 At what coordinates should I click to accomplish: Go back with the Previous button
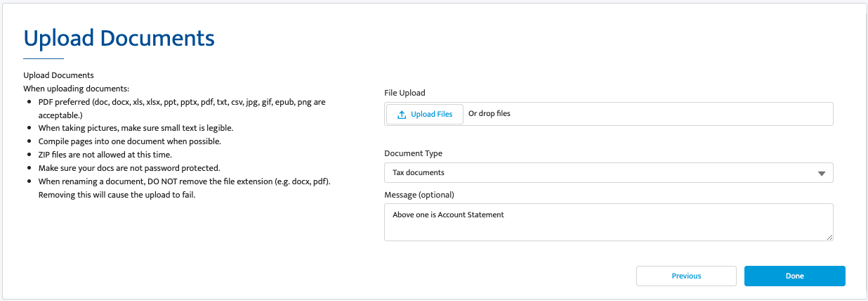(685, 276)
